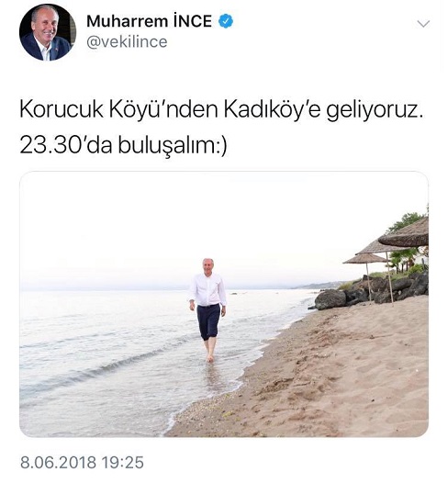Open the tweet options chevron menu
Image resolution: width=448 pixels, height=483 pixels.
pyautogui.click(x=424, y=24)
